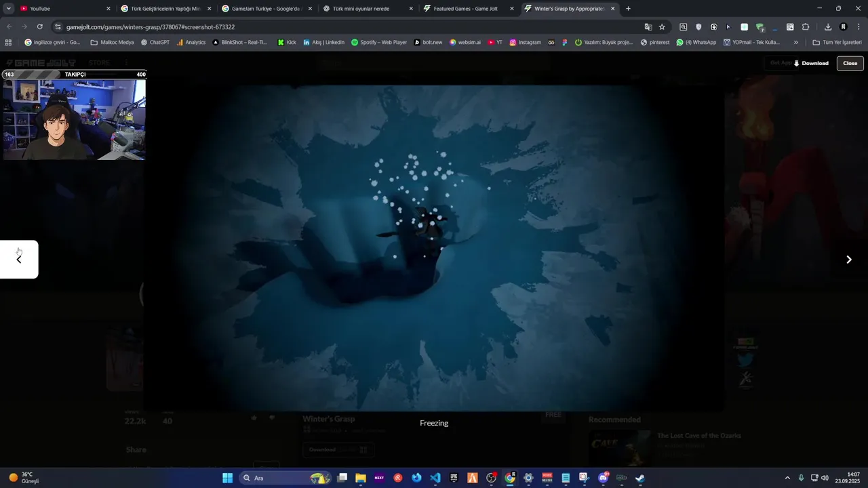Open a new browser tab
The width and height of the screenshot is (868, 488).
[628, 9]
